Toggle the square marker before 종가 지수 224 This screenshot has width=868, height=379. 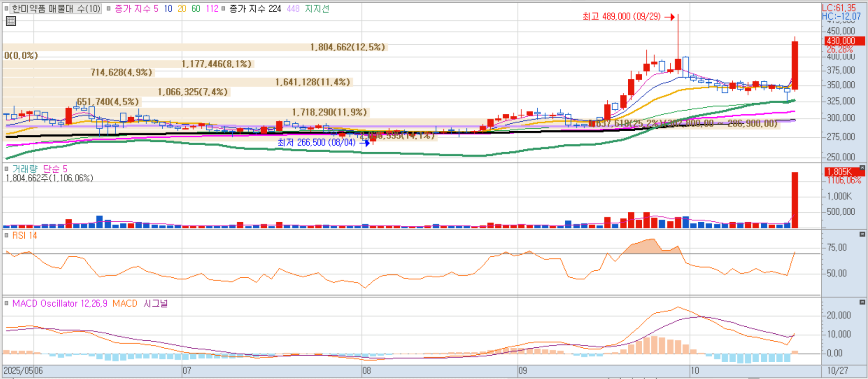223,8
